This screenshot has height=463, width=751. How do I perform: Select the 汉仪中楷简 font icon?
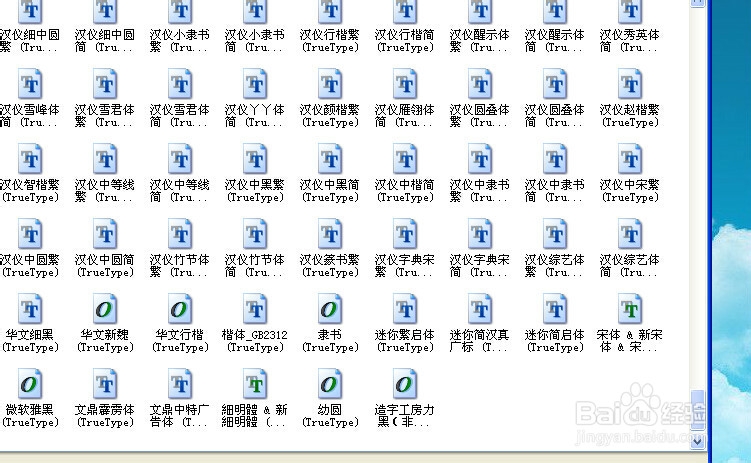coord(405,159)
